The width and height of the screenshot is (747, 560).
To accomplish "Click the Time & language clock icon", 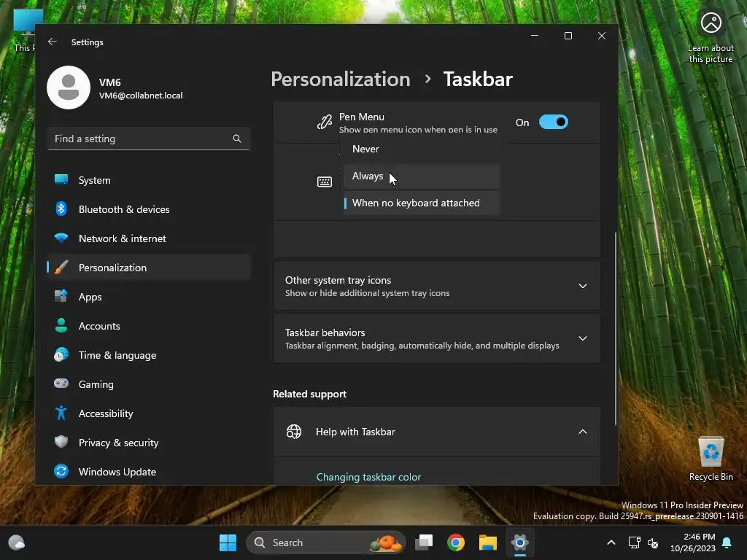I will point(61,355).
